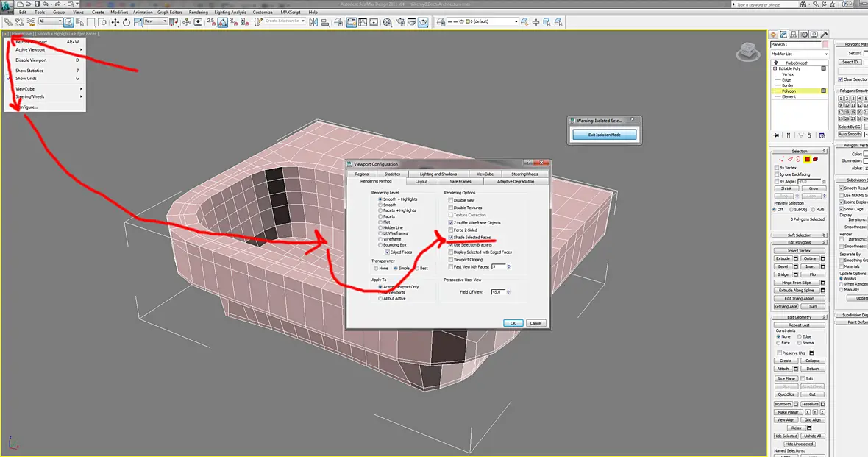Open the Display panel tab icon
Screen dimensions: 868x457
(814, 35)
